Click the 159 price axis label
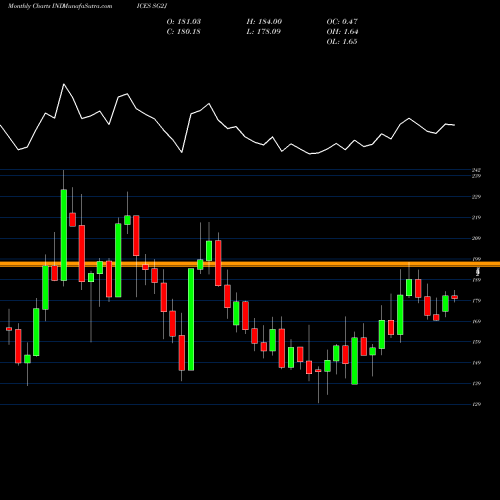The image size is (500, 500). 476,342
